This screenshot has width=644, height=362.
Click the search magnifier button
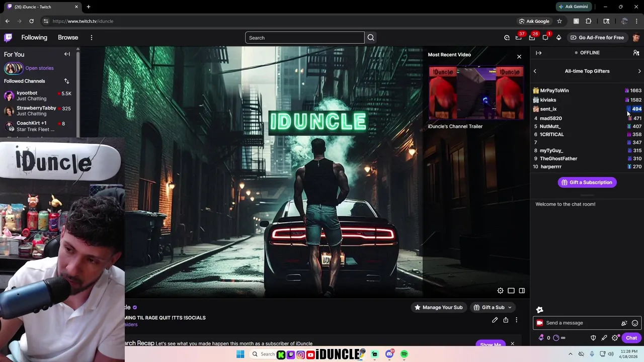tap(371, 38)
